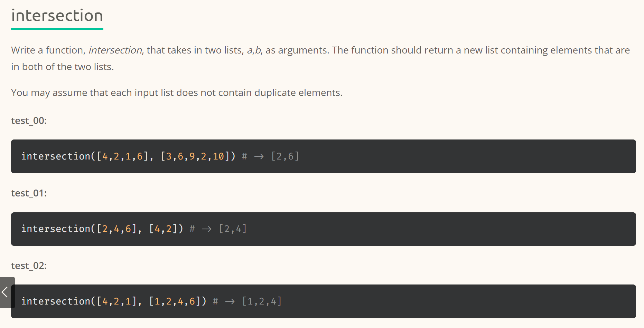Viewport: 644px width, 328px height.
Task: Click the [1,2,4,6] list argument
Action: (175, 301)
